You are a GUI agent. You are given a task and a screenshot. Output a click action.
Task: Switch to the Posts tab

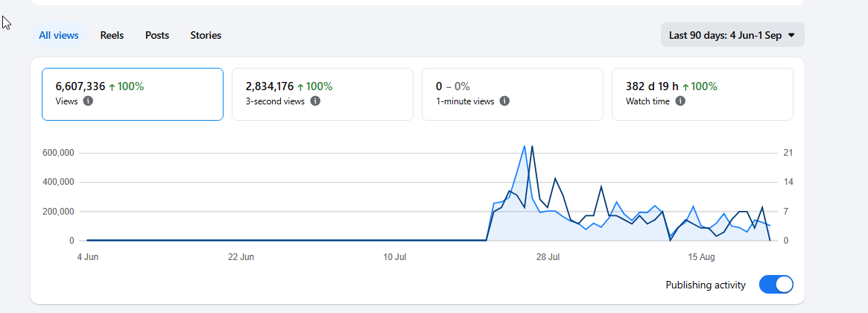(x=157, y=35)
